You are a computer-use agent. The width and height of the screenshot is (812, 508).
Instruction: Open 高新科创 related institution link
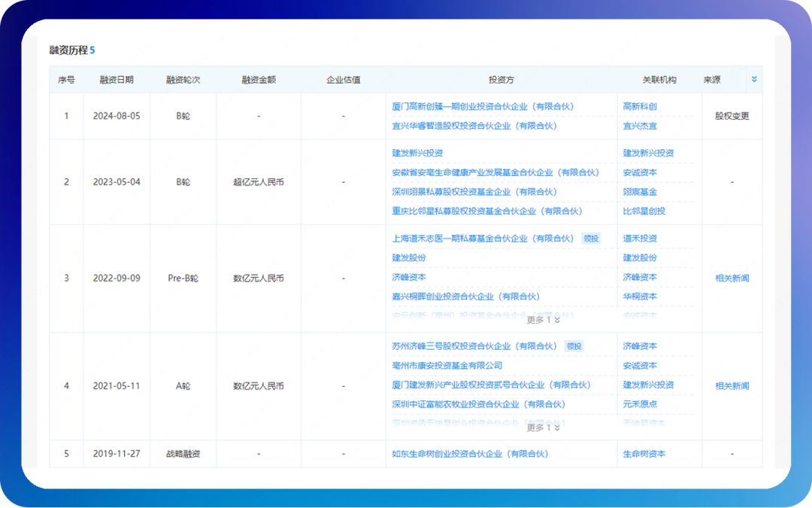click(640, 106)
